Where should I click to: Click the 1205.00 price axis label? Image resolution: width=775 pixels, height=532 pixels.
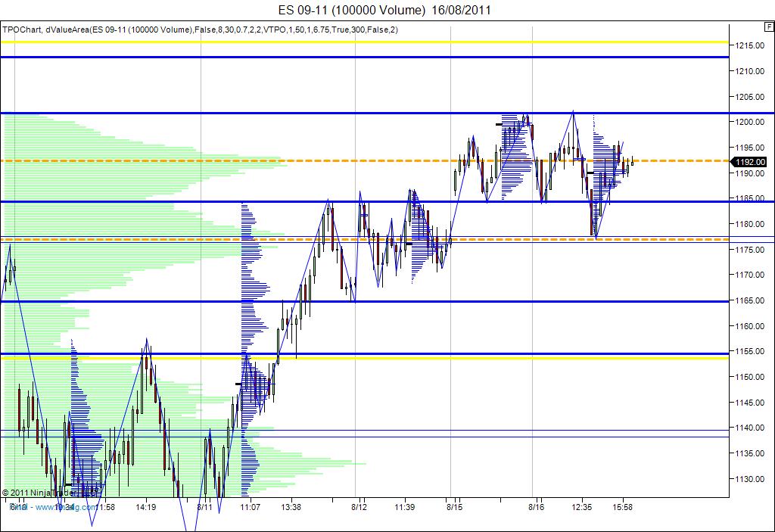tap(750, 97)
